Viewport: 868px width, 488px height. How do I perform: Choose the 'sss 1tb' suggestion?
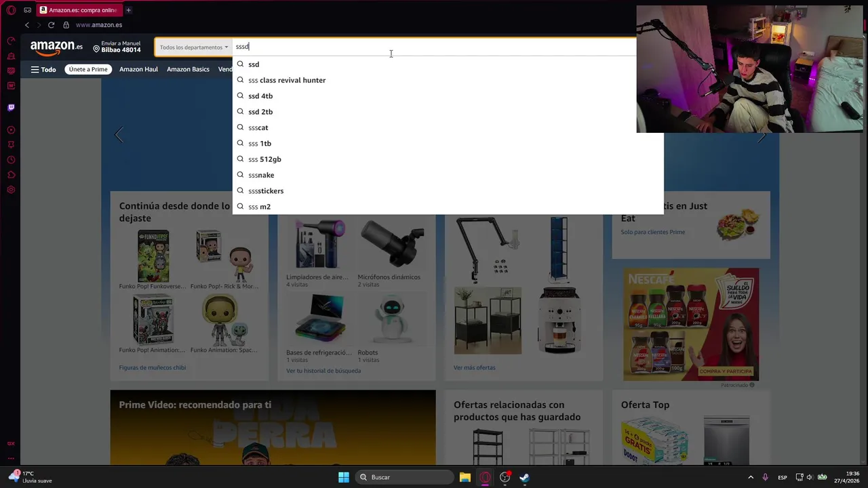448,143
